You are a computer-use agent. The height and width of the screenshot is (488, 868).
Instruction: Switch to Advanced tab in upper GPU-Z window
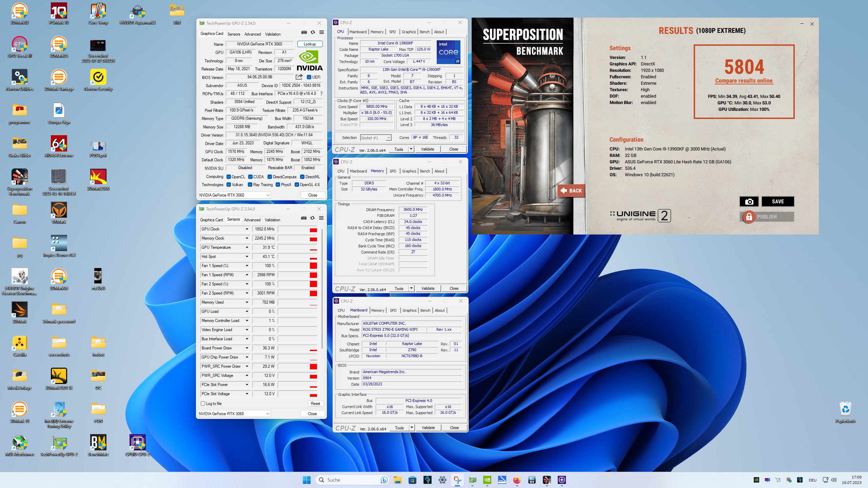coord(253,34)
